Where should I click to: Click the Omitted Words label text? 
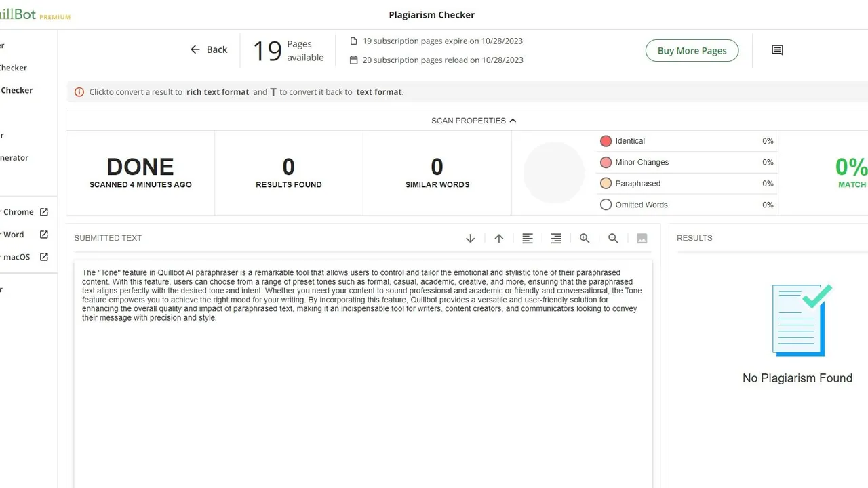[x=641, y=205]
